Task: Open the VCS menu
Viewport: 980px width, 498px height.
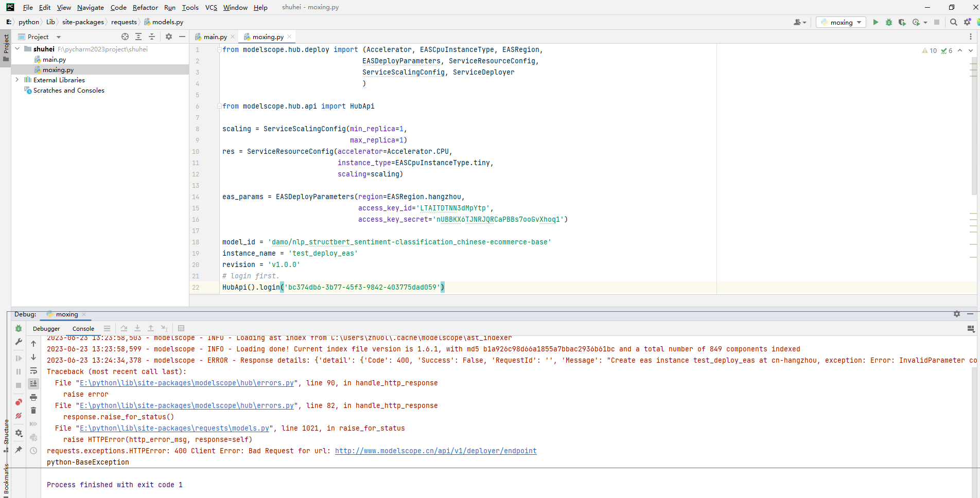Action: click(x=211, y=7)
